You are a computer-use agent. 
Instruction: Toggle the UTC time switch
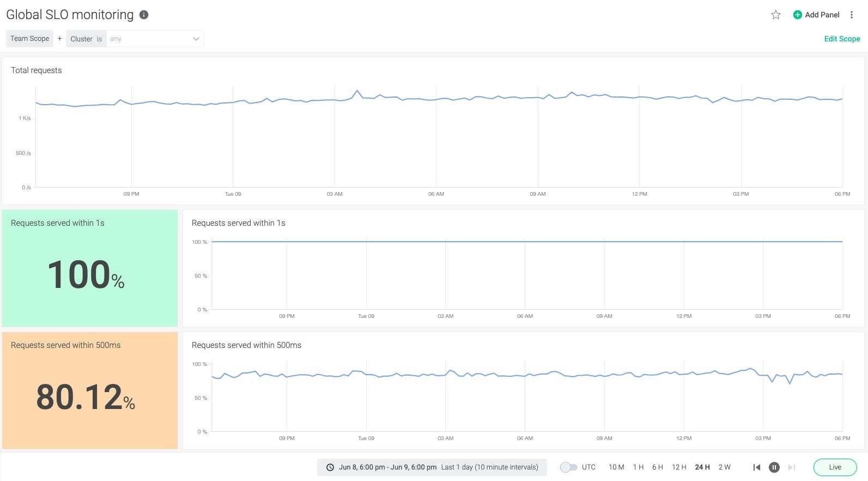(568, 467)
